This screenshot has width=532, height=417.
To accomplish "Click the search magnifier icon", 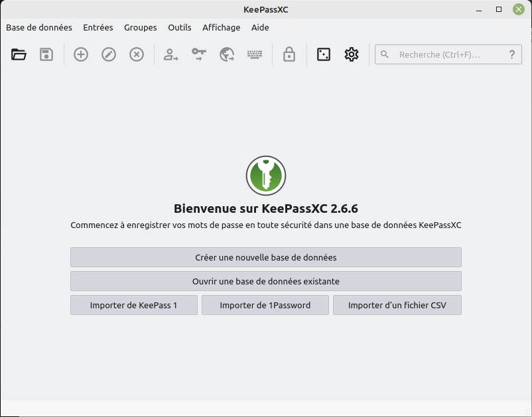I will tap(385, 54).
